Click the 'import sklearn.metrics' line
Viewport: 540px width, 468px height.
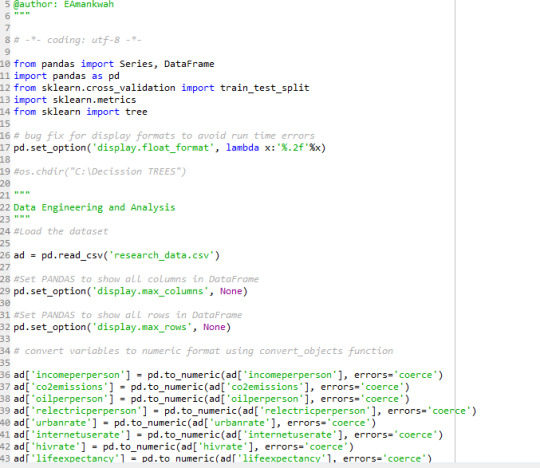click(75, 100)
